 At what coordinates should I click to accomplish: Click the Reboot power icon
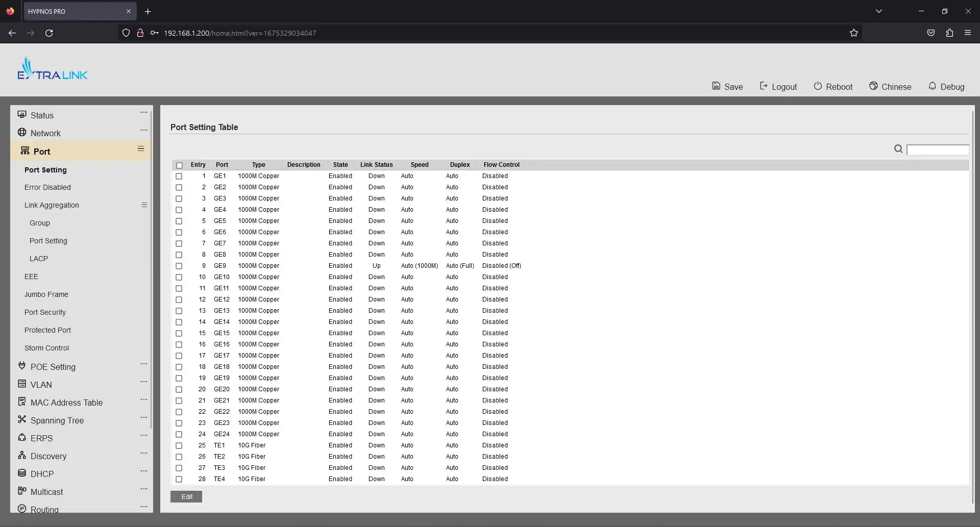(x=818, y=86)
